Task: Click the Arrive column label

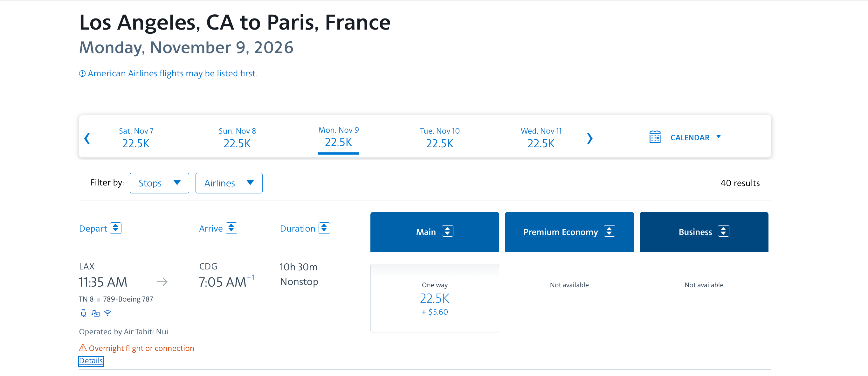Action: tap(211, 229)
